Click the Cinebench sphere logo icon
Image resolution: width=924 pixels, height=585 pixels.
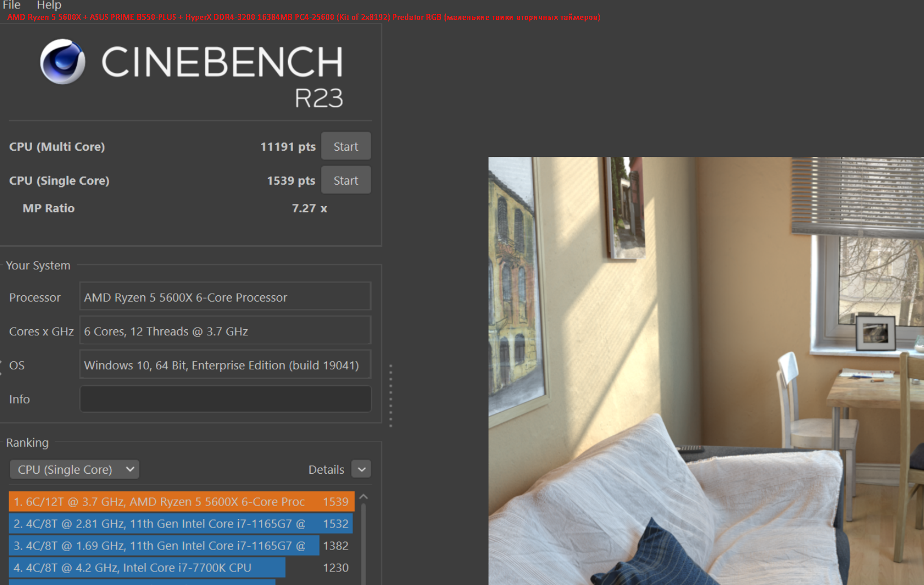pos(63,62)
